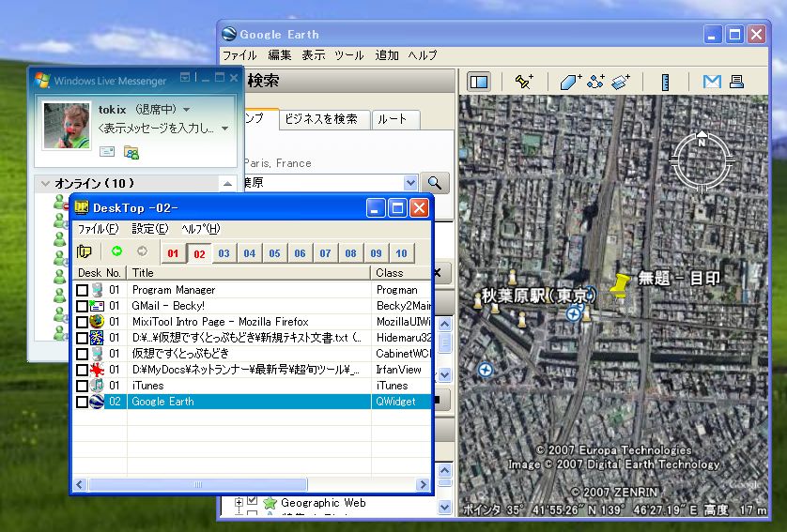
Task: Click the tokix profile picture in Messenger
Action: (x=67, y=126)
